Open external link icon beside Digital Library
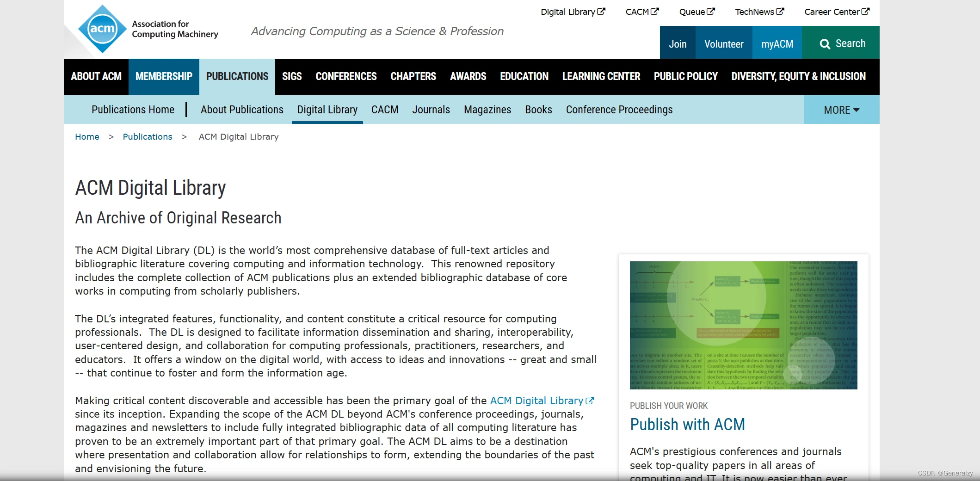The height and width of the screenshot is (481, 980). [601, 12]
